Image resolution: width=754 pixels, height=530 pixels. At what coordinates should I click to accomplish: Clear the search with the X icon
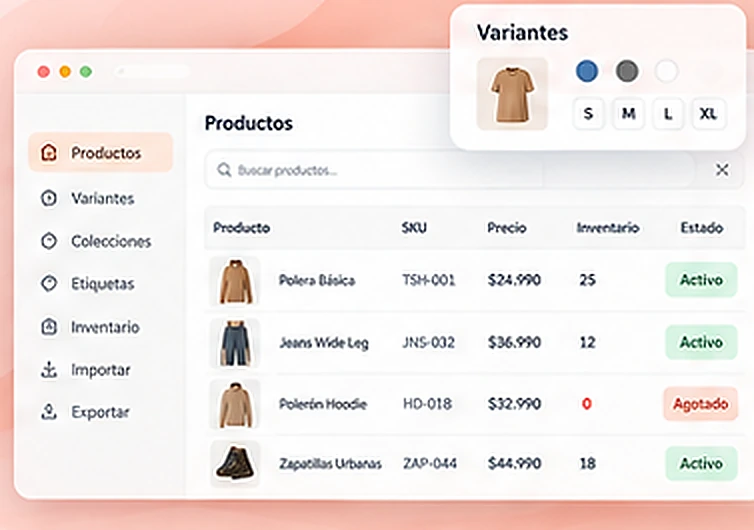click(722, 170)
